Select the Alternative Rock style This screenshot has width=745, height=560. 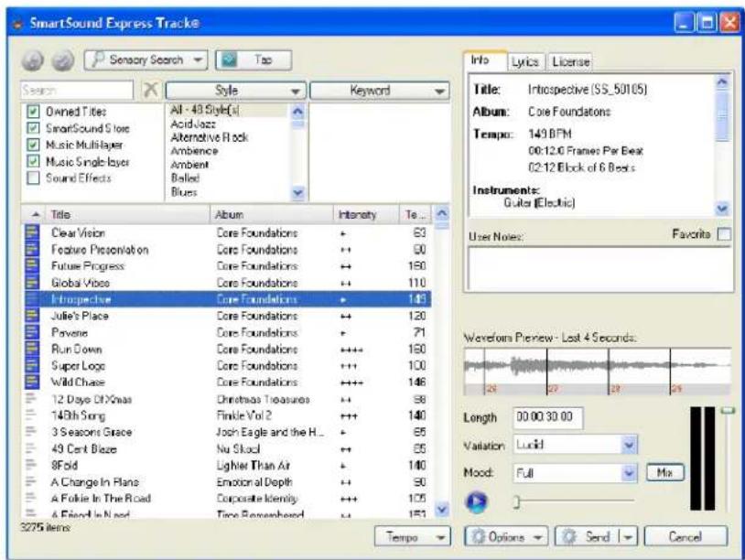210,137
